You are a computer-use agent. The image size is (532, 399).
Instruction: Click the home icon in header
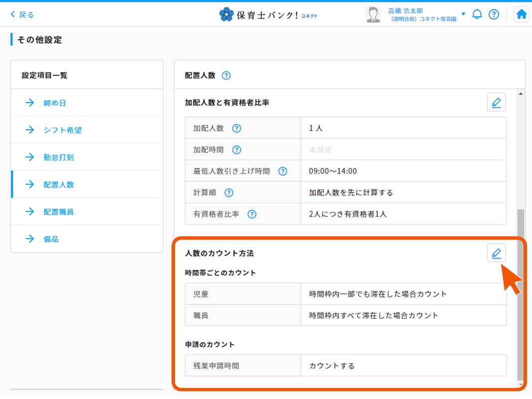click(522, 14)
